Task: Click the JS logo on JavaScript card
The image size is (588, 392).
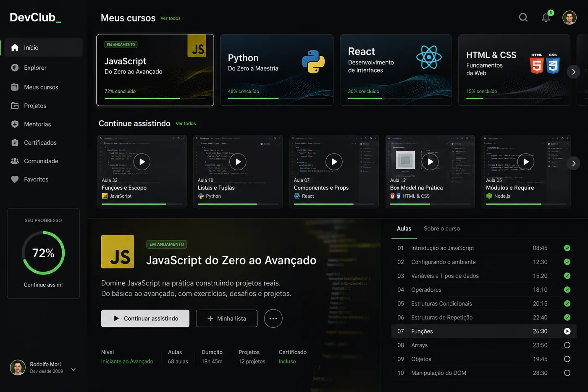Action: coord(197,46)
